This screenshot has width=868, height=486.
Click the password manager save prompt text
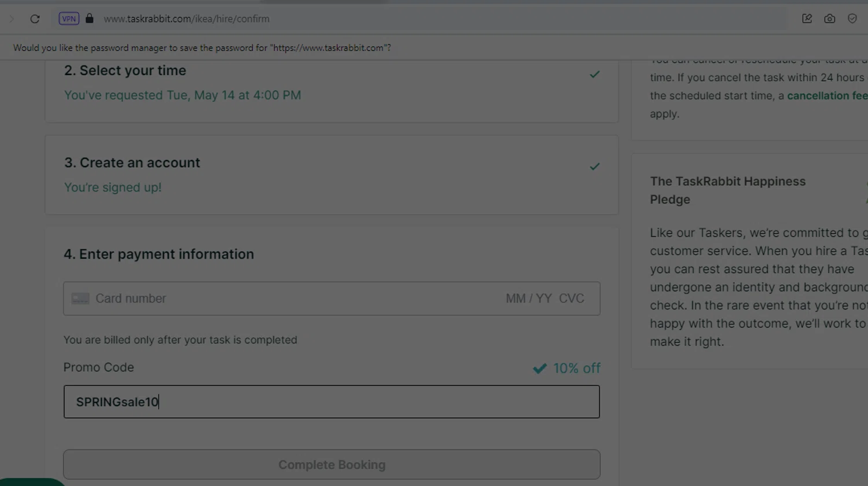[x=202, y=48]
